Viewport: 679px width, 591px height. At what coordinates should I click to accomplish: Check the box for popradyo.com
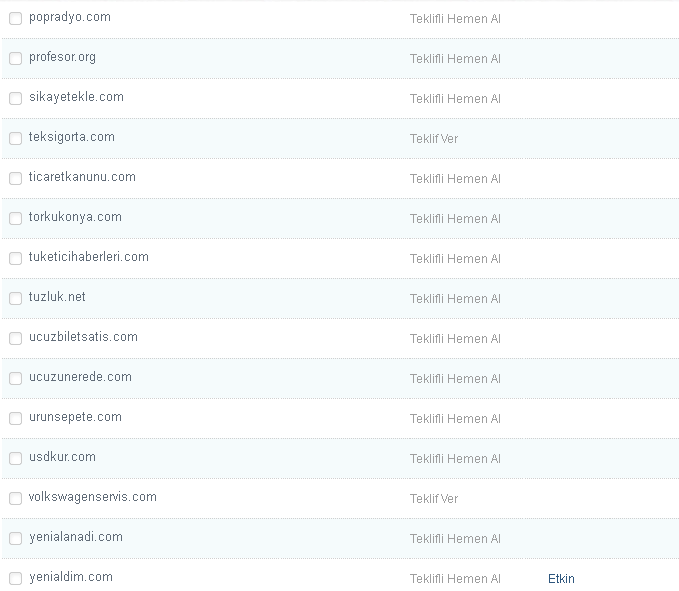click(x=15, y=19)
